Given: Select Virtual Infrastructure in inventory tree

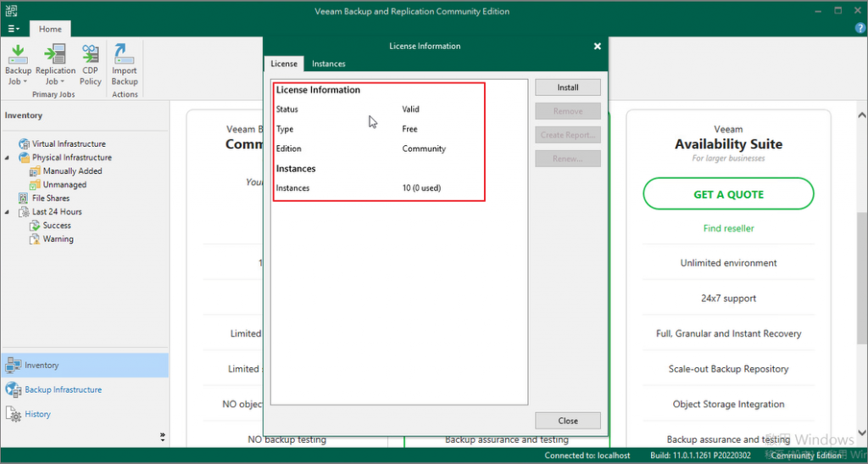Looking at the screenshot, I should pos(69,144).
